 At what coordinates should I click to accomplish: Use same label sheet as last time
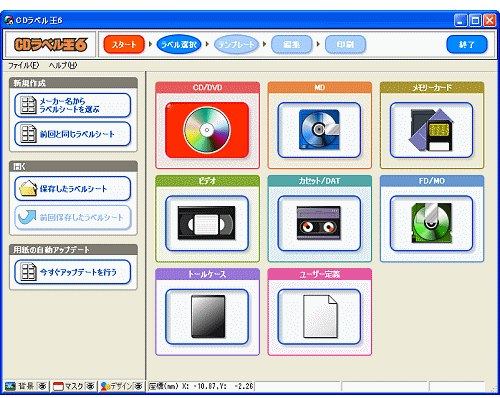tap(73, 134)
